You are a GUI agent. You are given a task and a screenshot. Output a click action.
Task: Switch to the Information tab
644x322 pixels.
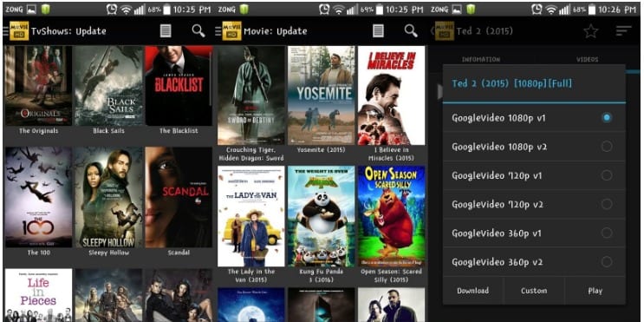click(481, 60)
